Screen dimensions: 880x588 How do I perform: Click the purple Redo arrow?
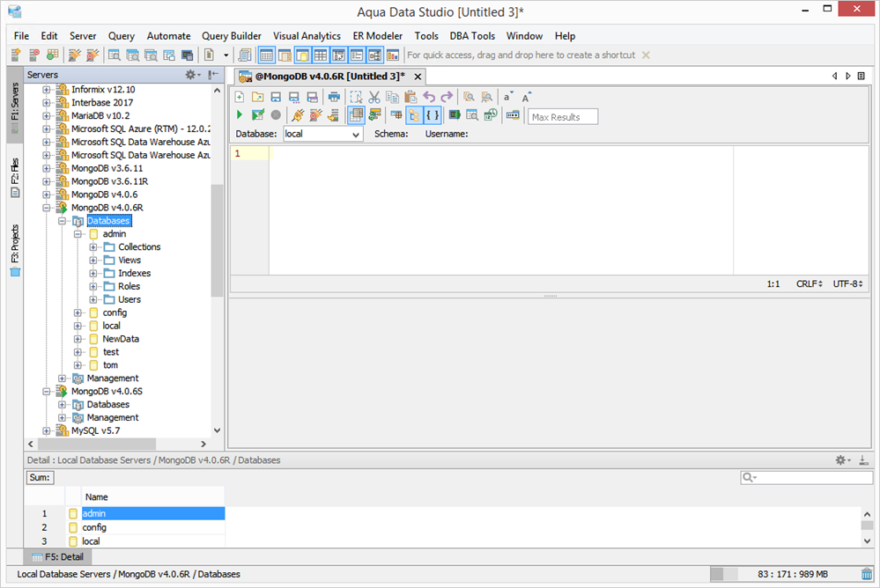(x=447, y=97)
